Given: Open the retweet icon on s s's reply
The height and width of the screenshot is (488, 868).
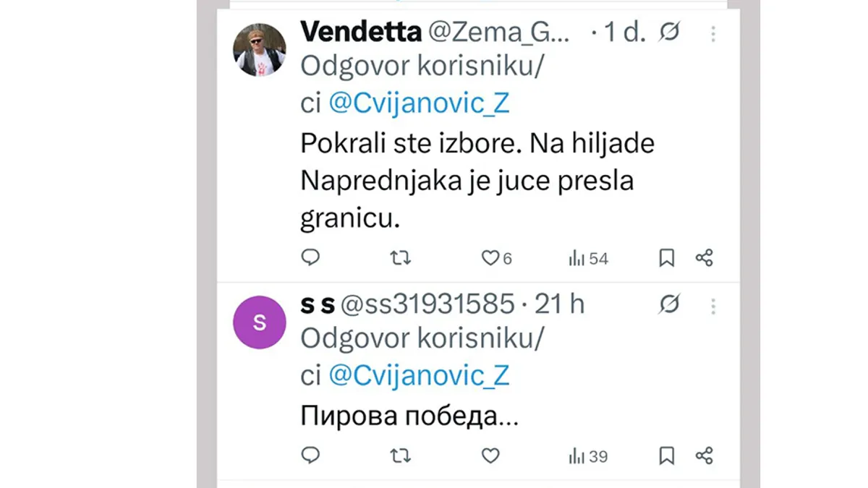Looking at the screenshot, I should 400,455.
